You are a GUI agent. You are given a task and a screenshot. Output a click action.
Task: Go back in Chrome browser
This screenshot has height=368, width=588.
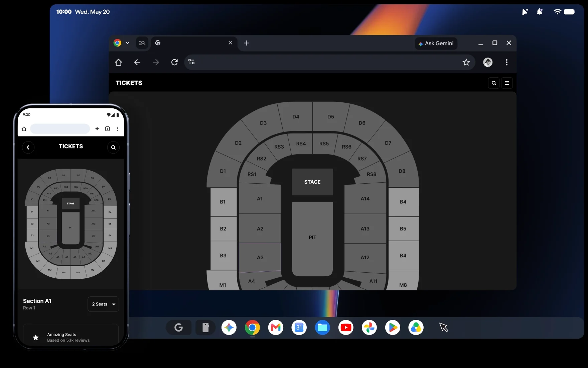(137, 62)
